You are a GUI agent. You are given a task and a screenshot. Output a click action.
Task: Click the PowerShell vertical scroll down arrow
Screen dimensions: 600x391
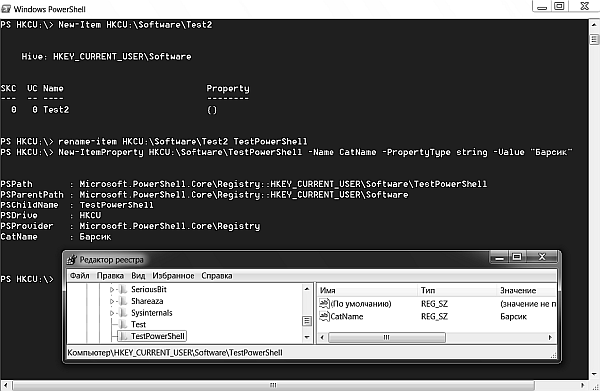pyautogui.click(x=594, y=374)
